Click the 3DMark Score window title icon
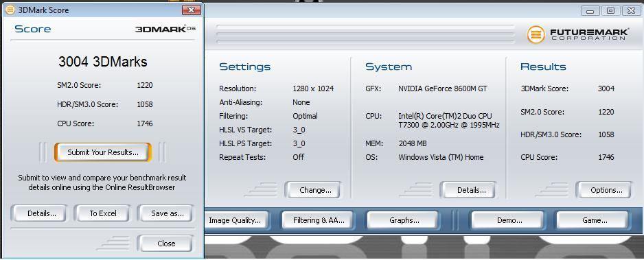 coord(10,10)
